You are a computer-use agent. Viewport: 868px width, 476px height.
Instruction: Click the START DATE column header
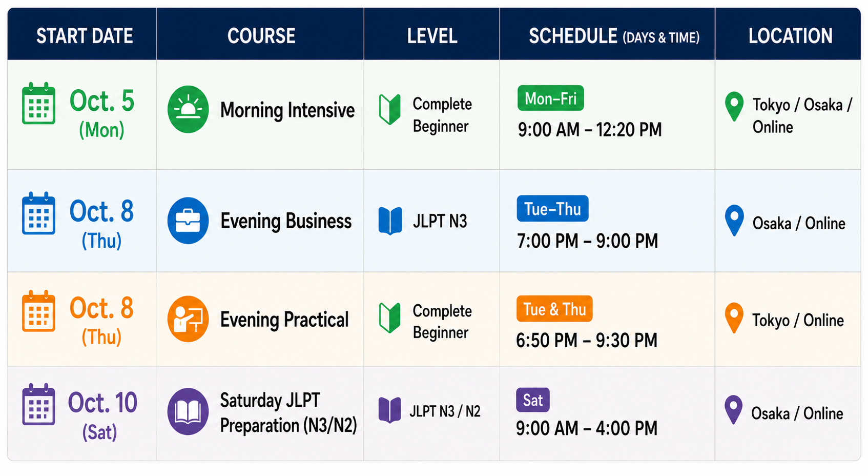coord(85,36)
